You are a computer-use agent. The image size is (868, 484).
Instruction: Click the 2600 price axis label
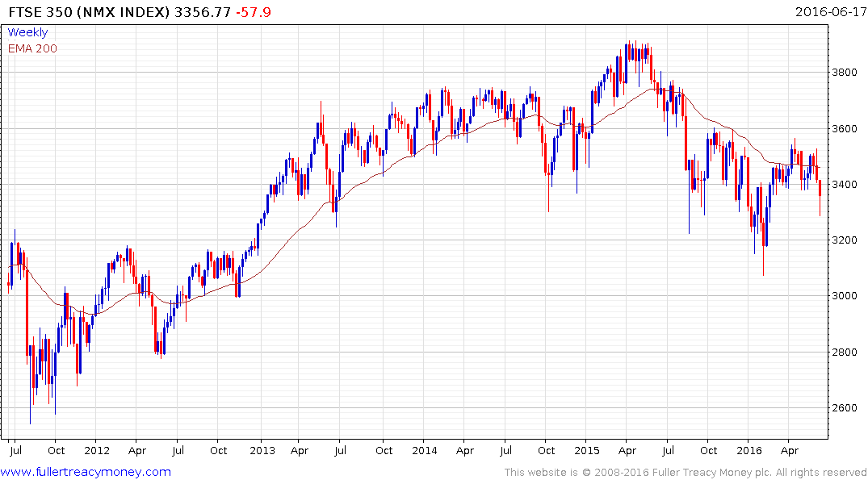pyautogui.click(x=845, y=408)
